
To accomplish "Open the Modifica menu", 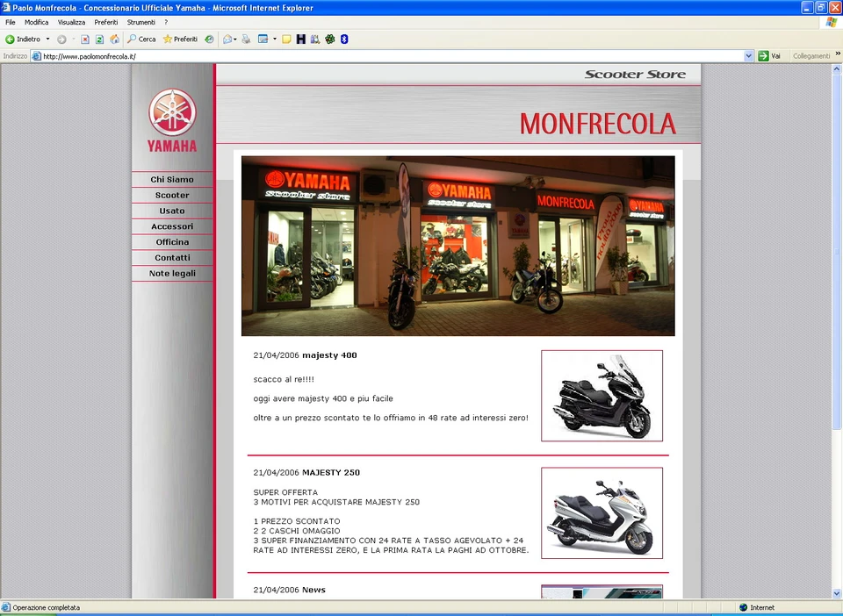I will pos(37,23).
